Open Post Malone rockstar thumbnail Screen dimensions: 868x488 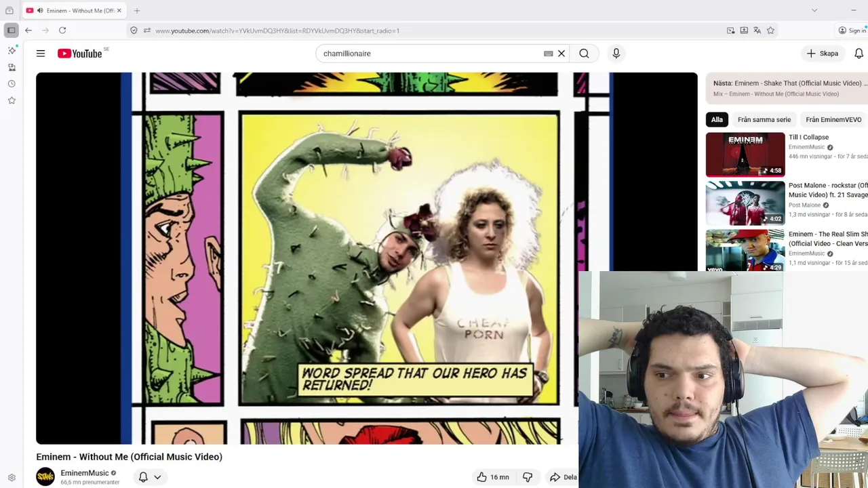pyautogui.click(x=745, y=203)
